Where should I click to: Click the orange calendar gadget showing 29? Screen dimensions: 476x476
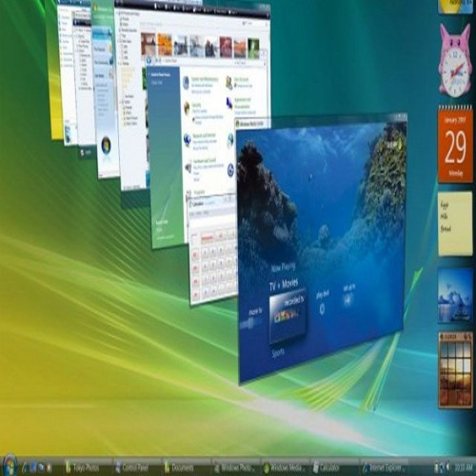tap(455, 145)
